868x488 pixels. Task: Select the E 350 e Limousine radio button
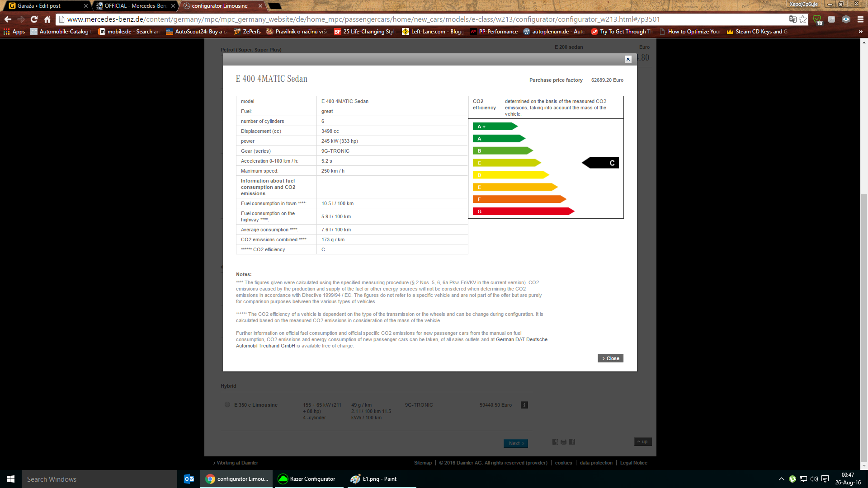pyautogui.click(x=227, y=405)
